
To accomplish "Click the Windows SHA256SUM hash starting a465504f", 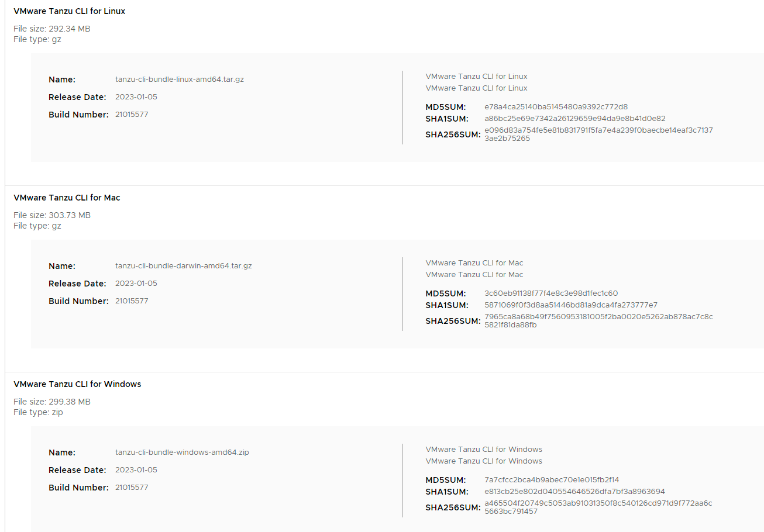I will point(598,507).
